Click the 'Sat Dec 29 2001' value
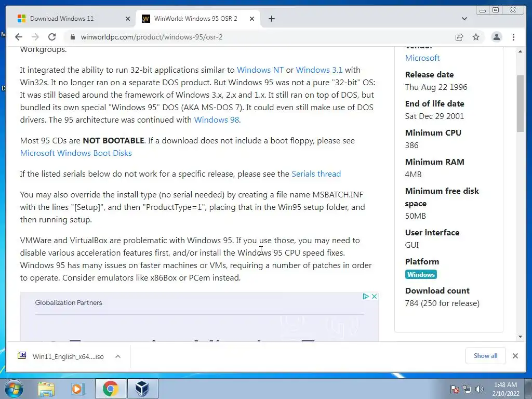This screenshot has height=399, width=532. point(434,116)
